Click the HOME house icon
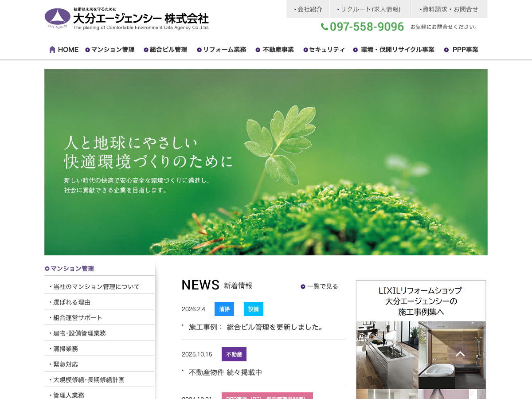The width and height of the screenshot is (532, 399). 52,50
